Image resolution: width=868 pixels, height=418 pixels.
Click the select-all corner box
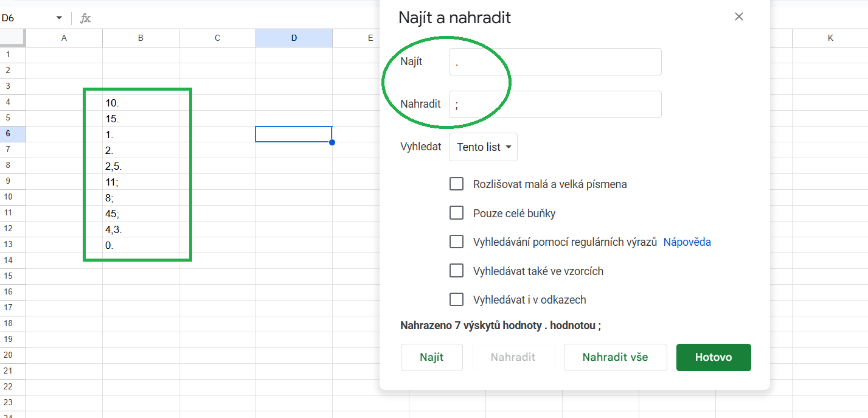(12, 38)
